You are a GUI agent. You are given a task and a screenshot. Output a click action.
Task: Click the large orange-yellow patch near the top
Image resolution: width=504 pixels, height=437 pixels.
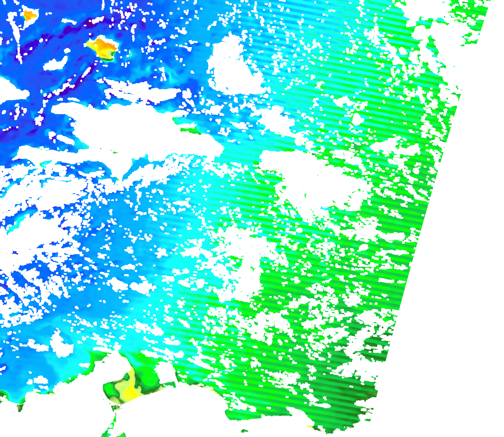tap(102, 47)
